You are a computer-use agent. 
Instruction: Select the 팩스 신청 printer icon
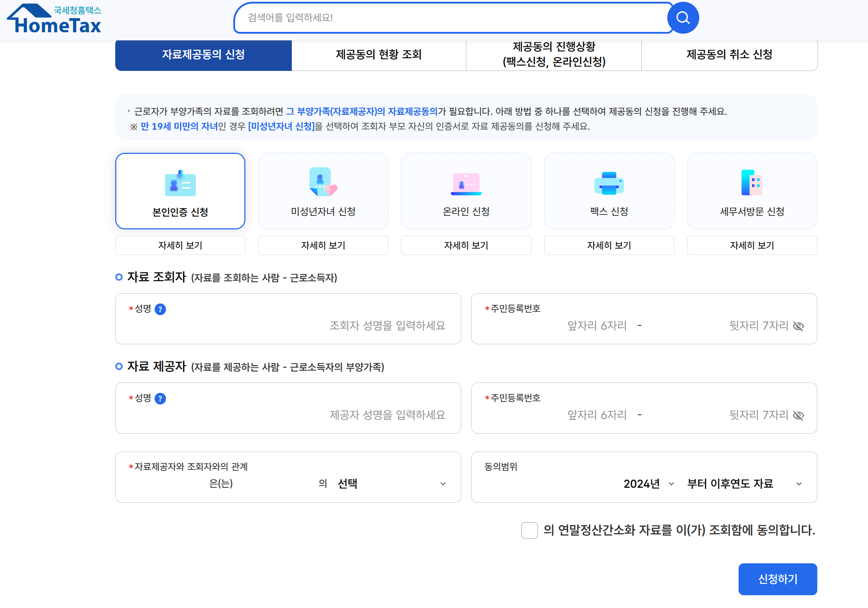coord(609,184)
